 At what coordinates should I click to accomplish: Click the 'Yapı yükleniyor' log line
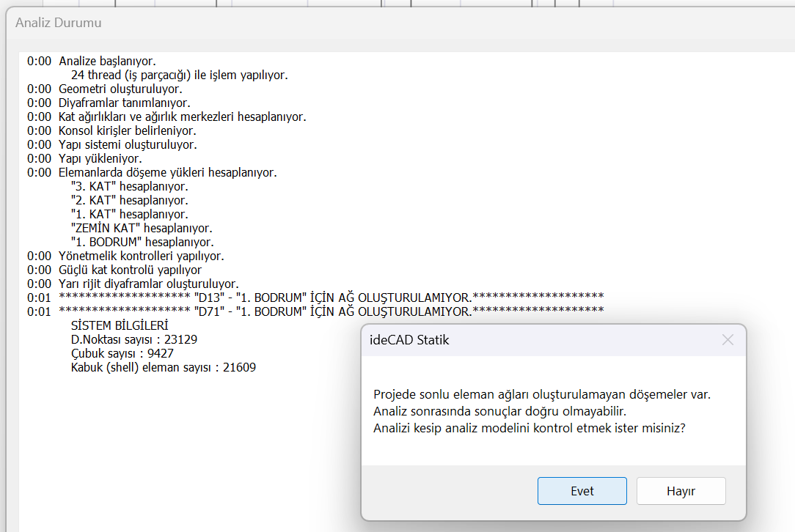point(100,158)
